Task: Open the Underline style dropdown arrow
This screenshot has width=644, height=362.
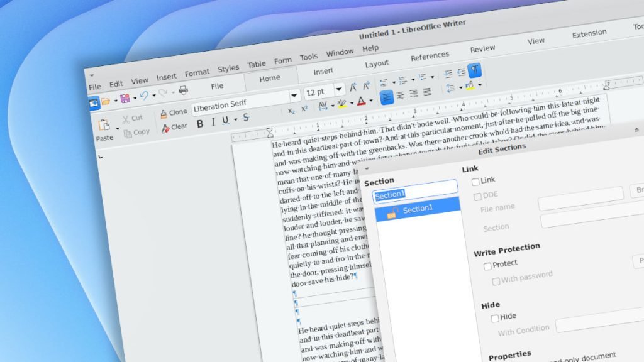Action: (x=235, y=119)
